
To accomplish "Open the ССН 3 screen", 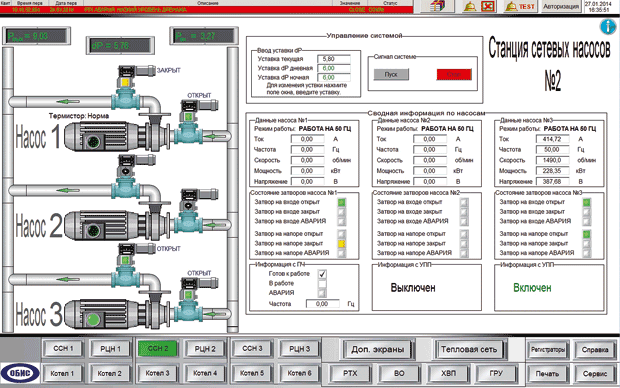I will pyautogui.click(x=252, y=348).
